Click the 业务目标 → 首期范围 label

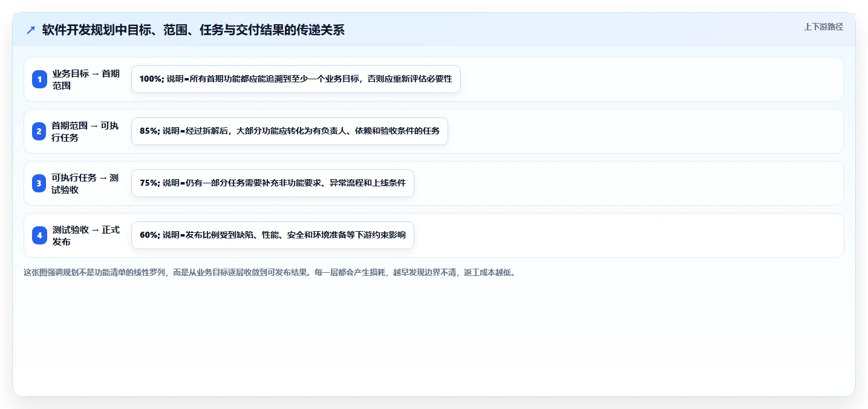86,79
